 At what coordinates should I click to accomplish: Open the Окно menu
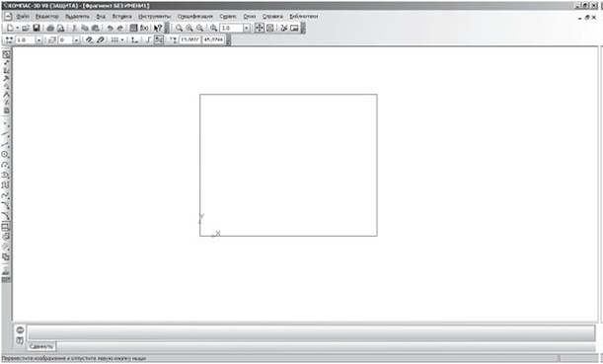[250, 17]
